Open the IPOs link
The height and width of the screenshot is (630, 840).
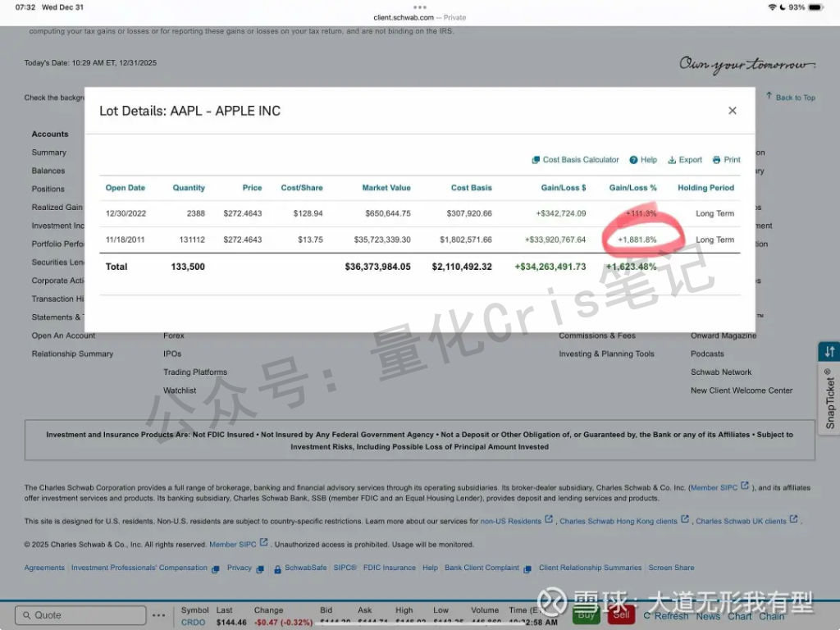coord(172,354)
